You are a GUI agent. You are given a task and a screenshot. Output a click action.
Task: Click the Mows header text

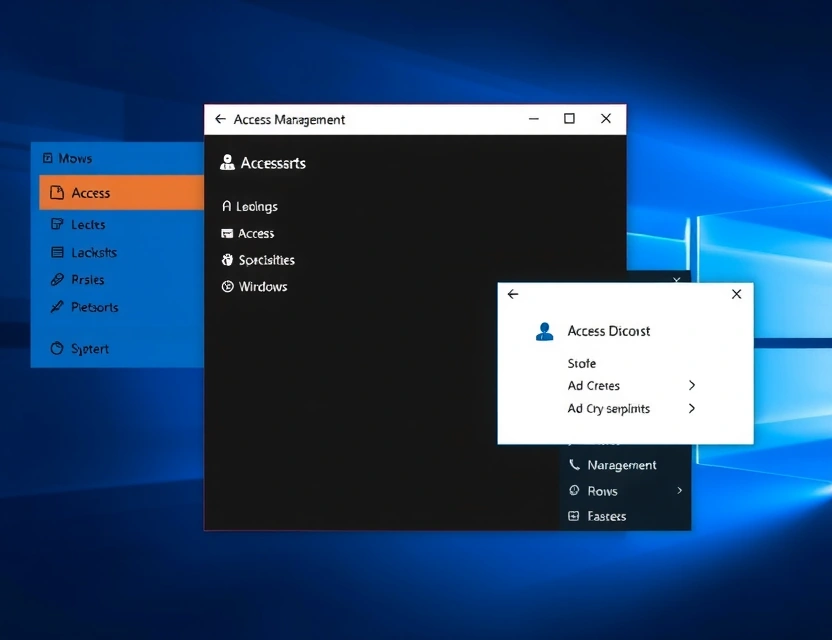[x=75, y=158]
